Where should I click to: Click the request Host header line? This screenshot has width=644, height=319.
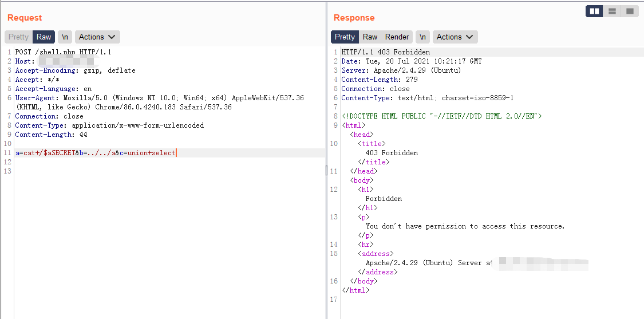click(x=57, y=61)
